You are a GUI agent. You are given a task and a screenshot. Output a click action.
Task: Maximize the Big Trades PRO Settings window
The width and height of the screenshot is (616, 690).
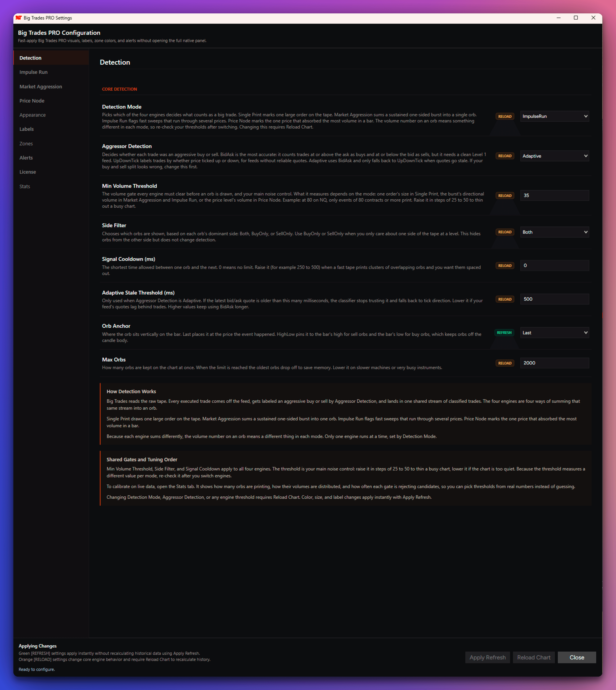tap(576, 18)
